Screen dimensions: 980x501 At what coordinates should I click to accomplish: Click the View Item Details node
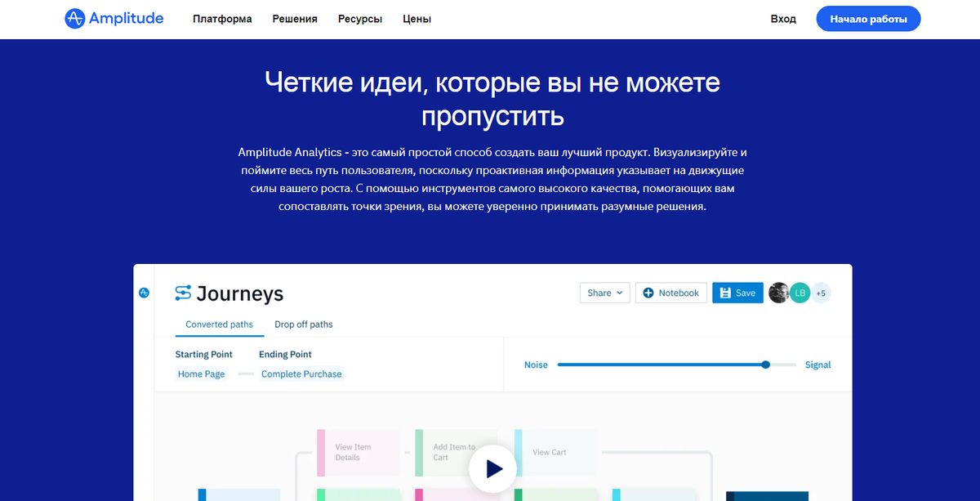pos(358,452)
